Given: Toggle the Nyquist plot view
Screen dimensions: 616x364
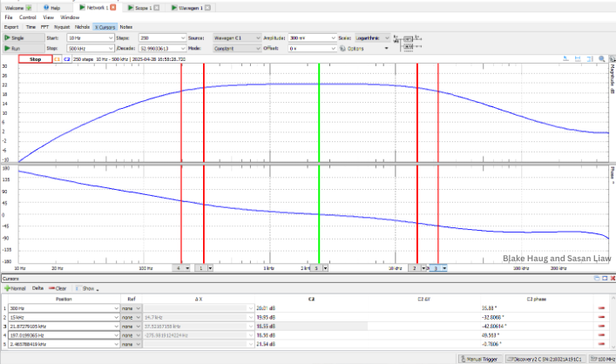Looking at the screenshot, I should pyautogui.click(x=62, y=27).
